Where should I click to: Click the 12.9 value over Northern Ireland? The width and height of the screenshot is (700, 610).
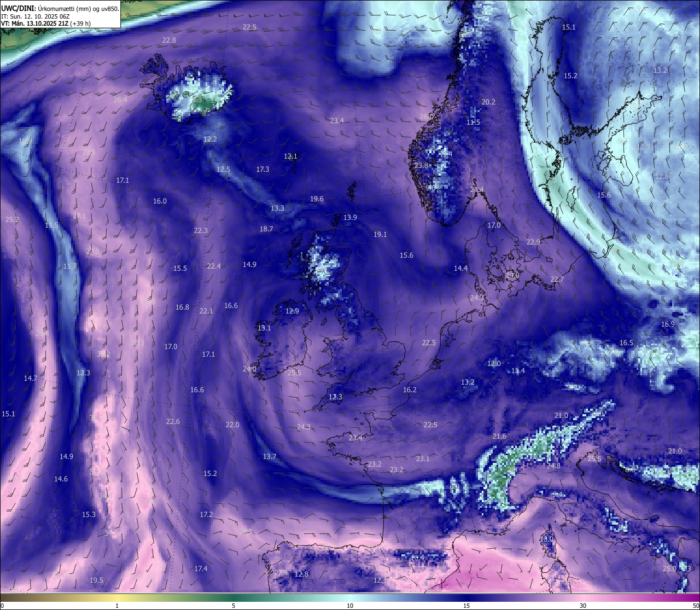[x=292, y=311]
